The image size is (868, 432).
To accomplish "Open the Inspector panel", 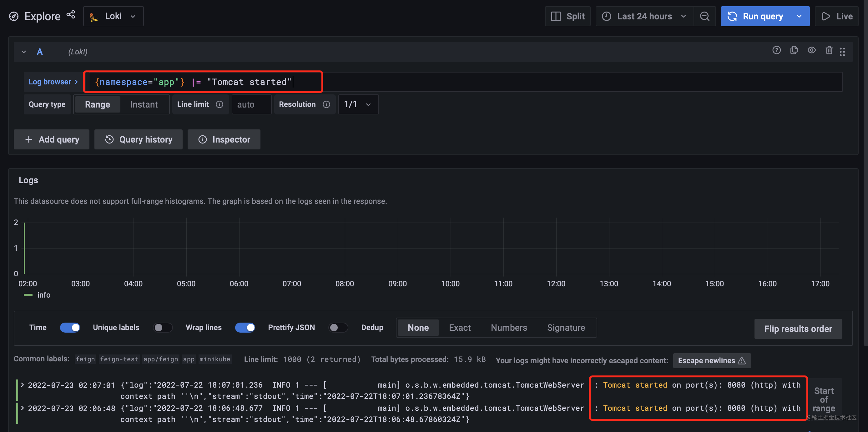I will (224, 139).
